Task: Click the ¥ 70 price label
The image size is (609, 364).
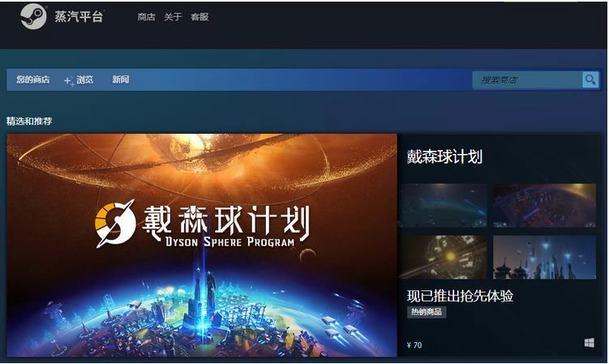Action: (414, 345)
